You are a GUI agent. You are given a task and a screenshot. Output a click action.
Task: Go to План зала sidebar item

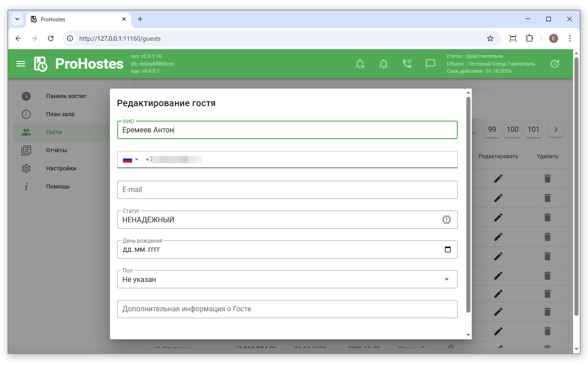[x=60, y=114]
